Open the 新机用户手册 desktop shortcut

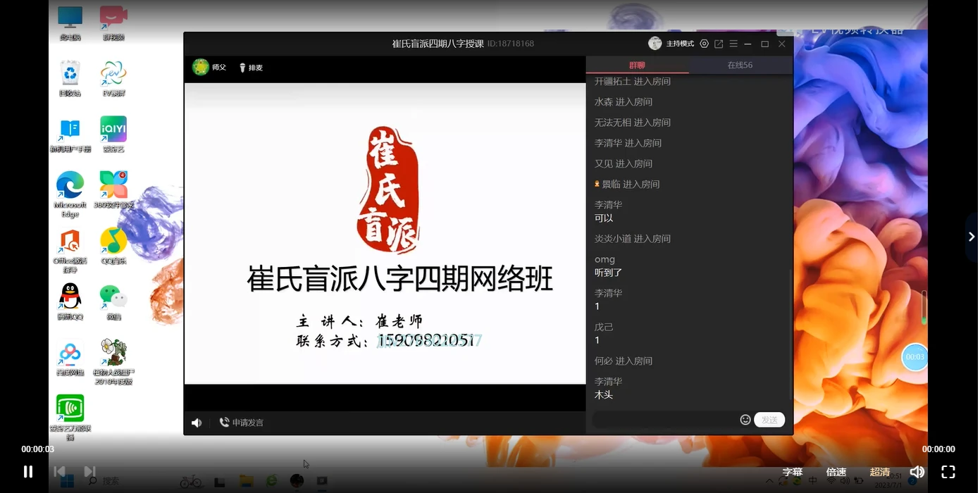click(x=70, y=135)
